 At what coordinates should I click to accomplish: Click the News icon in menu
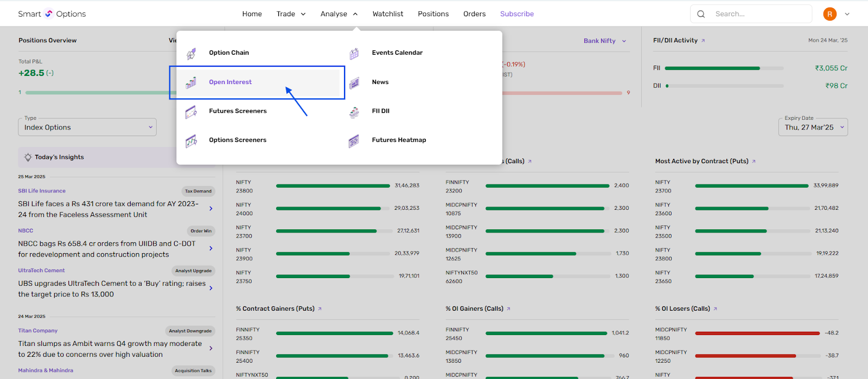(x=354, y=82)
